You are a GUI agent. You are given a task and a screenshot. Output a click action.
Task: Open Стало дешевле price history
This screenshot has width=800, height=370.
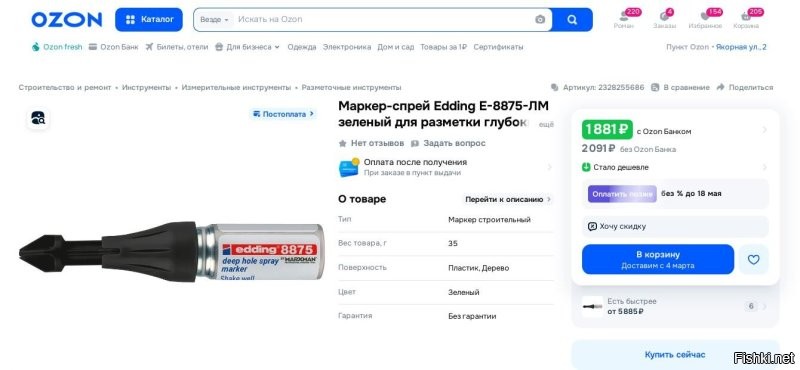[x=675, y=167]
